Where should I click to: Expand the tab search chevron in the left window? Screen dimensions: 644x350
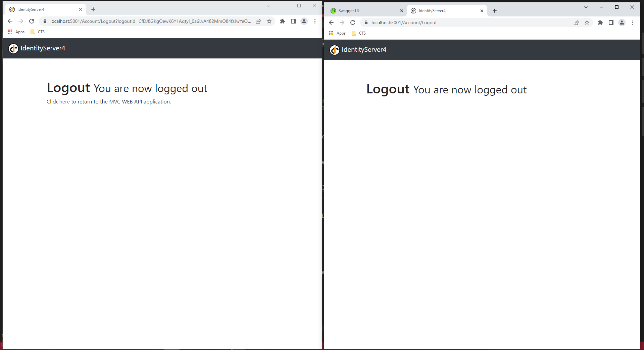[x=268, y=6]
